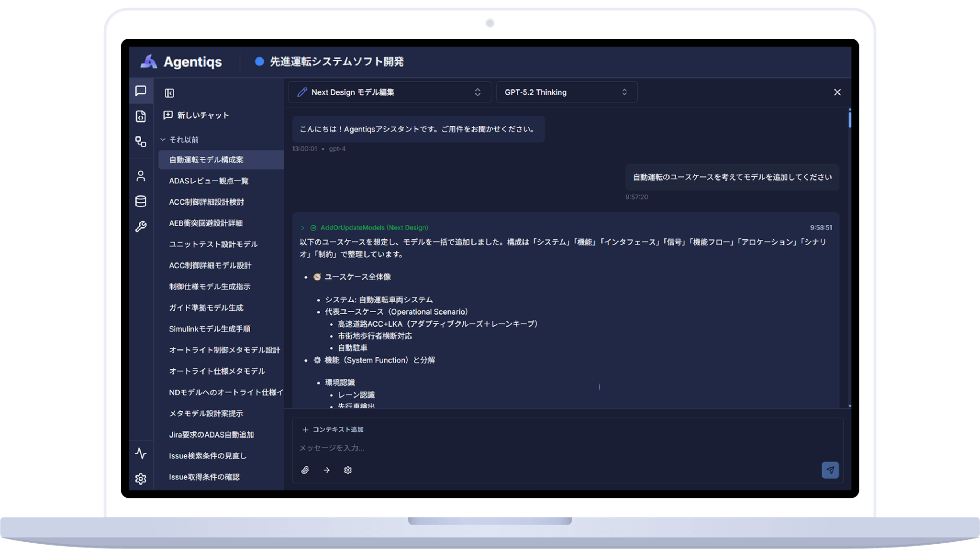The height and width of the screenshot is (549, 980).
Task: Click the システム: 自動運転車両システム line
Action: (x=379, y=300)
